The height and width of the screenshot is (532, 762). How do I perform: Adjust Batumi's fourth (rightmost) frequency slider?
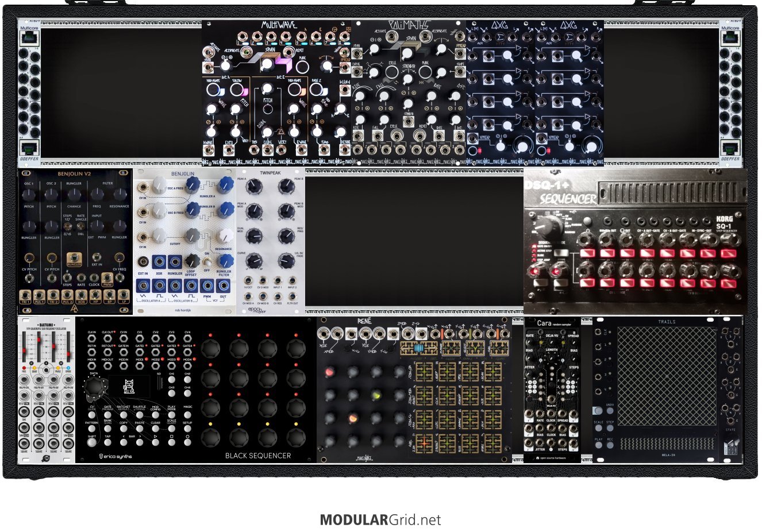pyautogui.click(x=69, y=346)
